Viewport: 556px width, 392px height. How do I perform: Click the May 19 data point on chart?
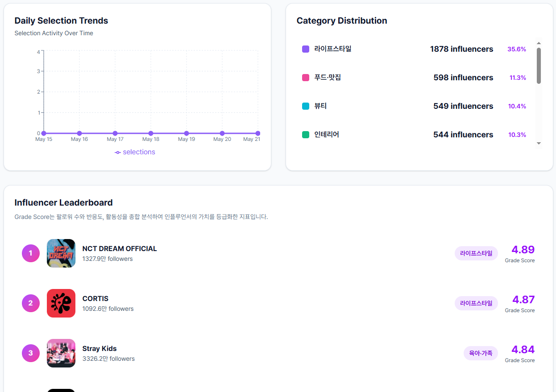click(187, 133)
